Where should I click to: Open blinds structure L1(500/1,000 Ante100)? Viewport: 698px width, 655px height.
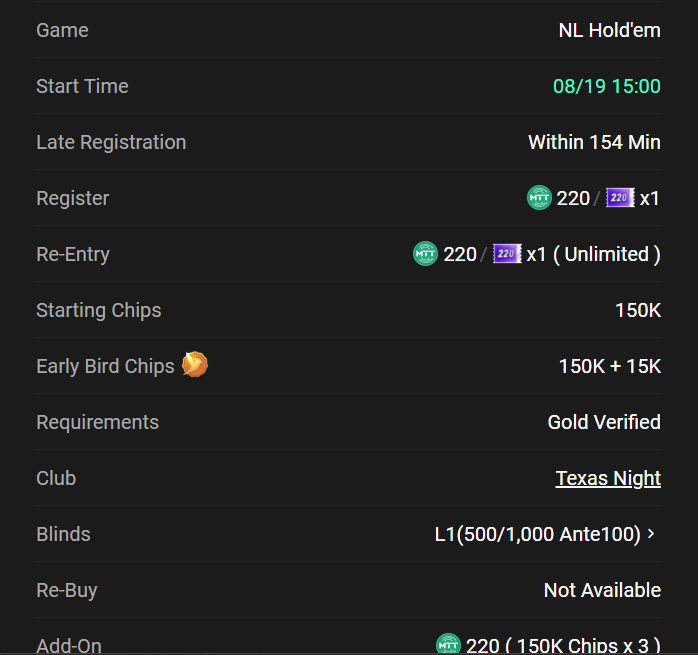537,534
